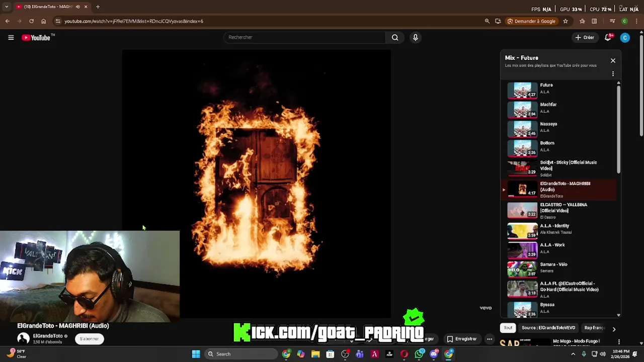Image resolution: width=644 pixels, height=362 pixels.
Task: Open ElGrandeToto channel avatar
Action: (x=24, y=338)
